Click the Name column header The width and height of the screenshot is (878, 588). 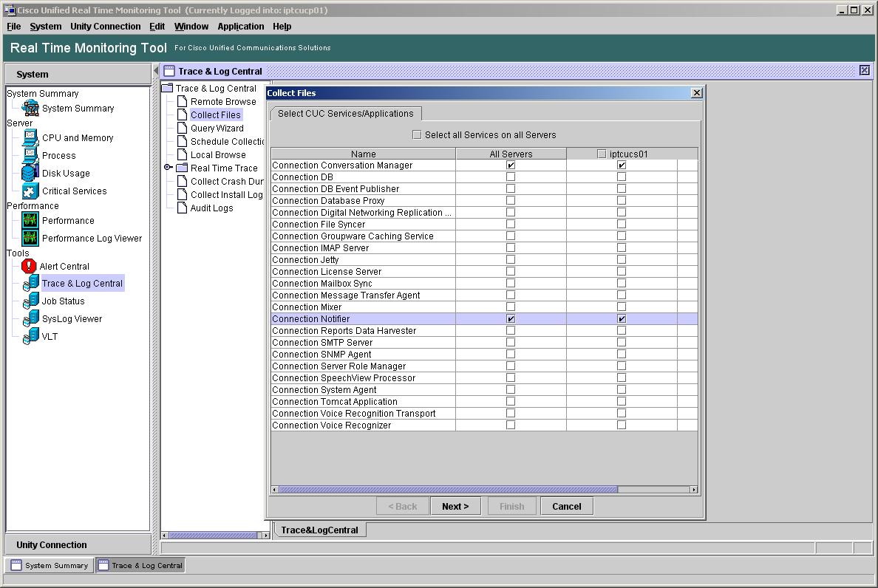coord(364,154)
